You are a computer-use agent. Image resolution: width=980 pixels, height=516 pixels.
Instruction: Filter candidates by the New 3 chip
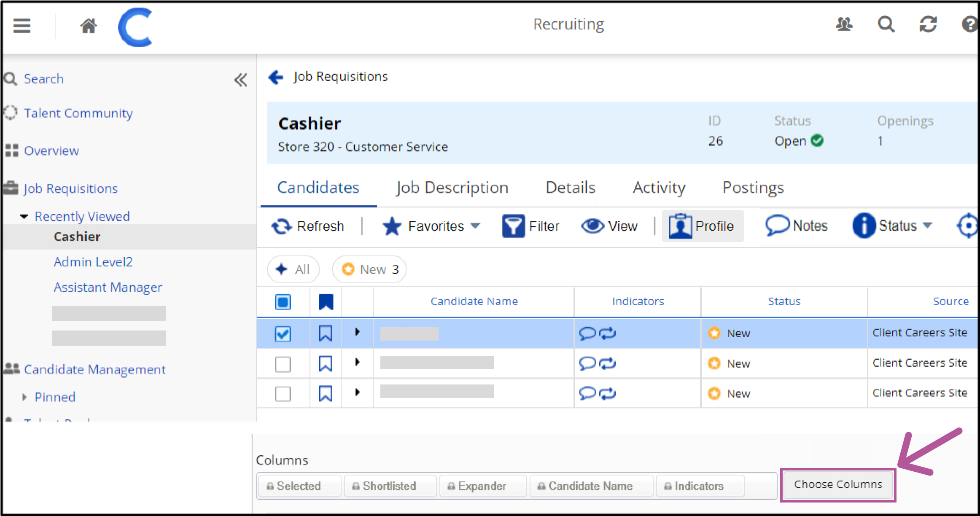tap(369, 269)
